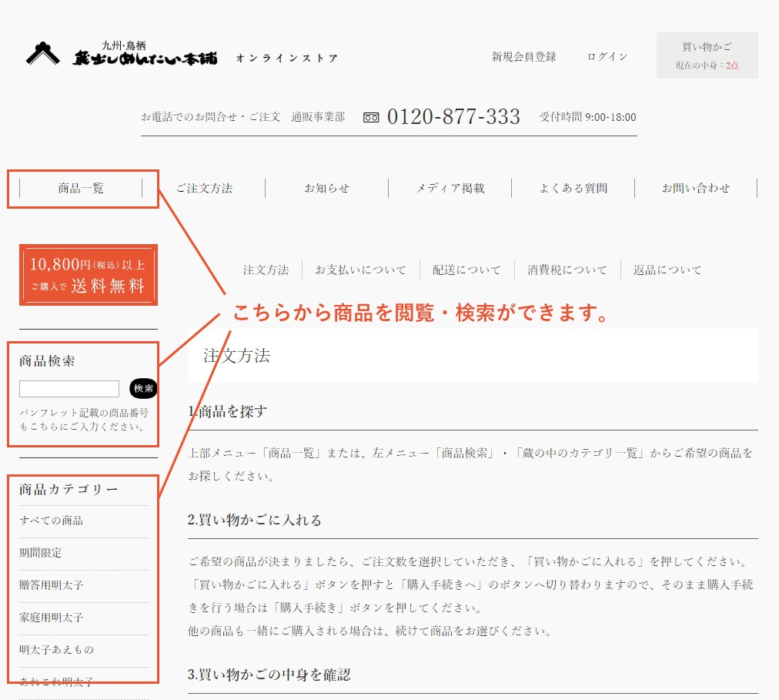Screen dimensions: 779x700
Task: Click the 送料無料 red banner
Action: point(88,275)
